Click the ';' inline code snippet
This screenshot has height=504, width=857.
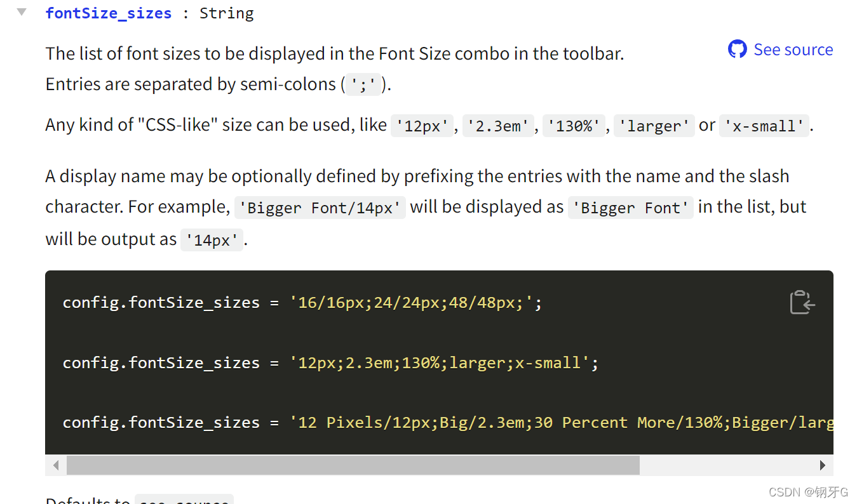click(363, 84)
